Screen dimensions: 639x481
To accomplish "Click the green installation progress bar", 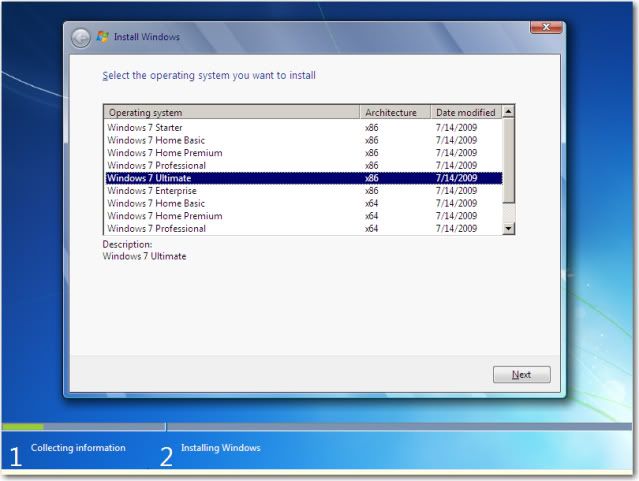I will pos(22,427).
